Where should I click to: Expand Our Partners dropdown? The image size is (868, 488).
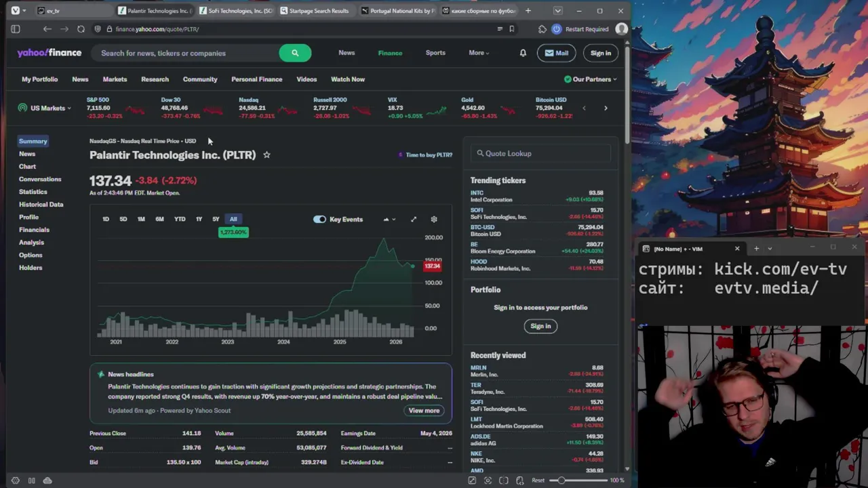click(x=591, y=79)
